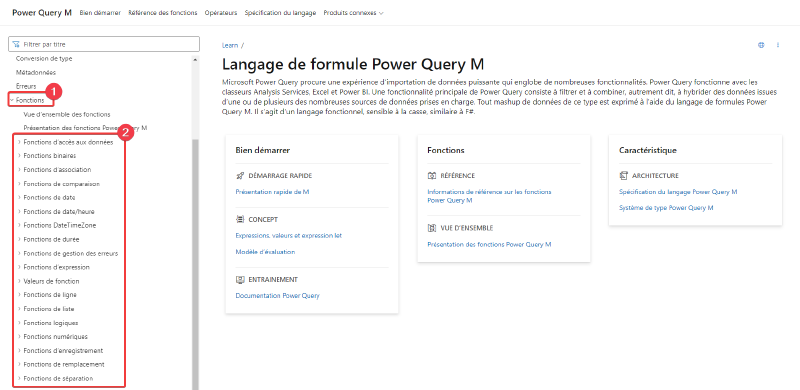The image size is (800, 390).
Task: Collapse the Fonctions tree node
Action: tap(30, 101)
